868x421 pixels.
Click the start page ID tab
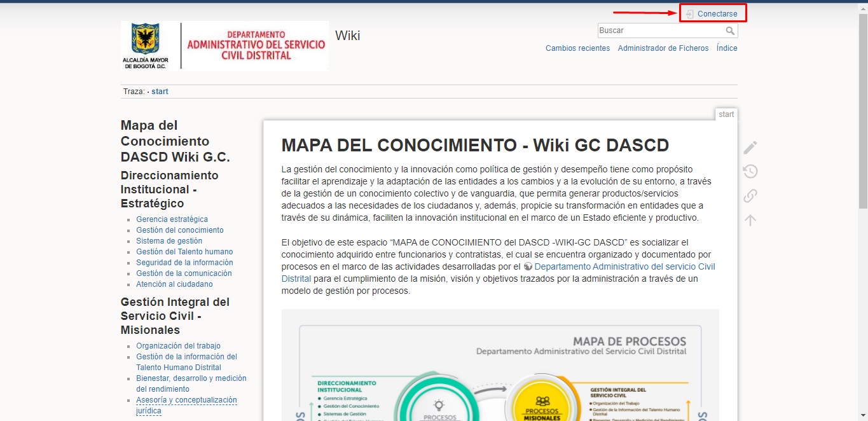pos(726,114)
